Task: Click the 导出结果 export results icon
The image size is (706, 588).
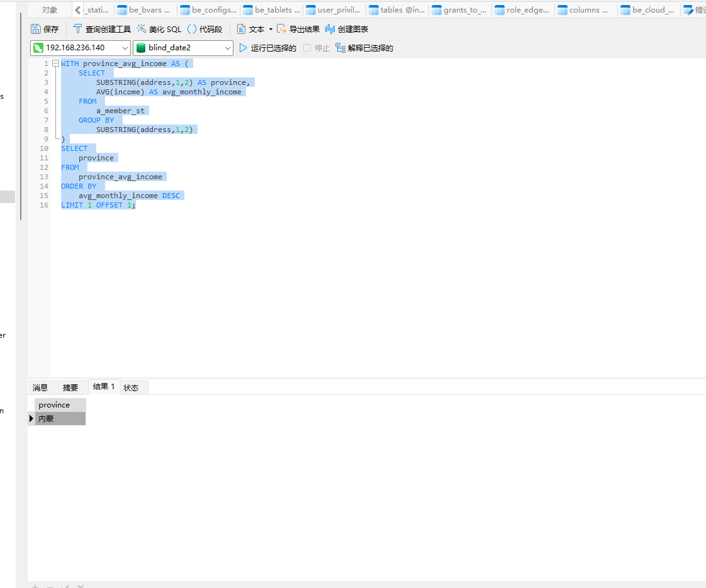Action: pyautogui.click(x=282, y=29)
